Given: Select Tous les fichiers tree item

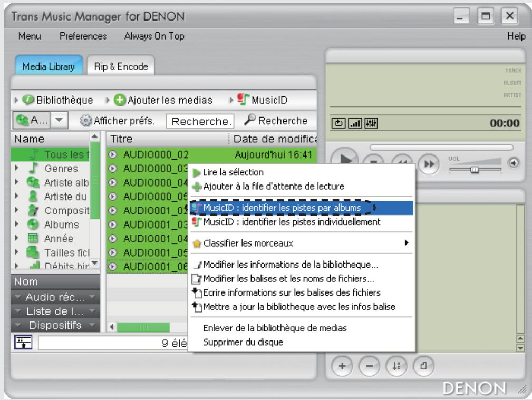Looking at the screenshot, I should (50, 154).
